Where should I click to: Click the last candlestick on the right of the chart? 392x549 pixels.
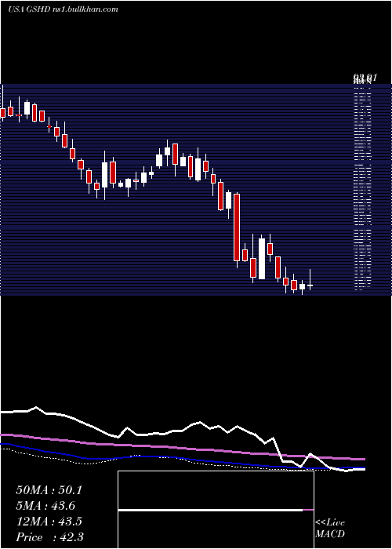[x=310, y=285]
